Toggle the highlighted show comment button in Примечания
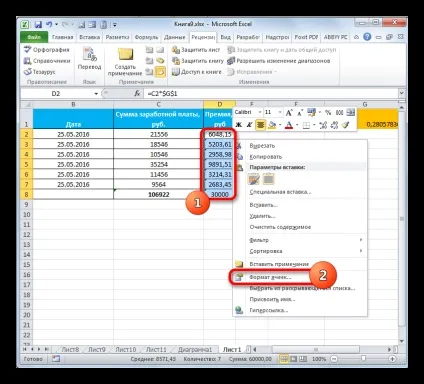 [160, 71]
